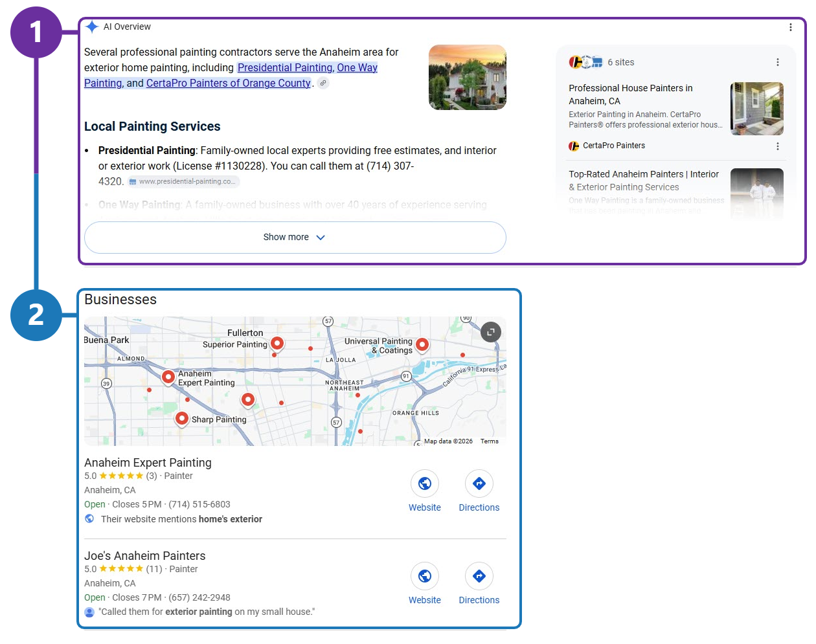Open the three-dot menu beside CertaPro Painters
Viewport: 816px width, 644px height.
coord(777,146)
